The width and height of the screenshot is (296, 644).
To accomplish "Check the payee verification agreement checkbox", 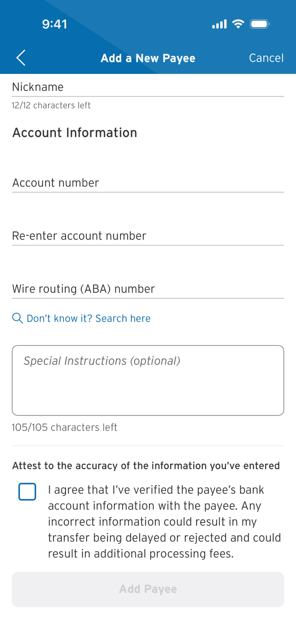I will coord(27,492).
